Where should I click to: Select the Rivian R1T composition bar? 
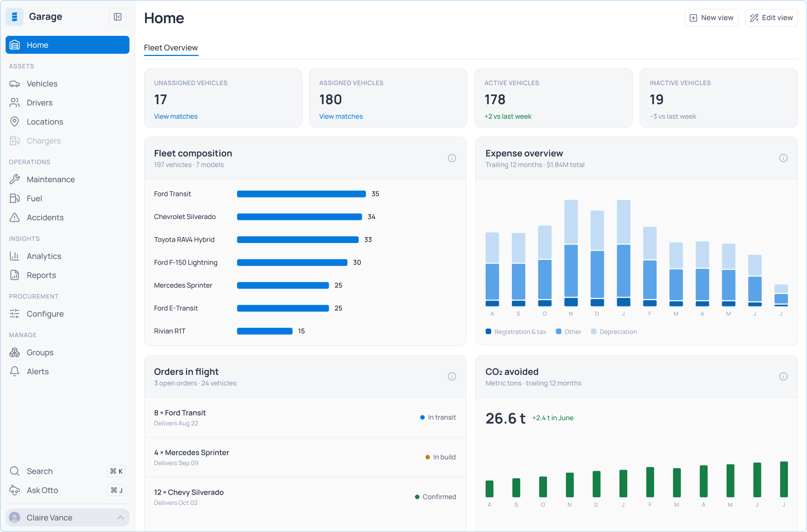265,331
